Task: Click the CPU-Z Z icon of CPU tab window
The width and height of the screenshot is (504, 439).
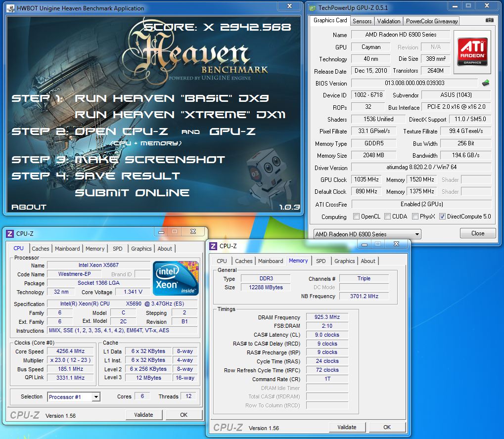Action: tap(10, 234)
